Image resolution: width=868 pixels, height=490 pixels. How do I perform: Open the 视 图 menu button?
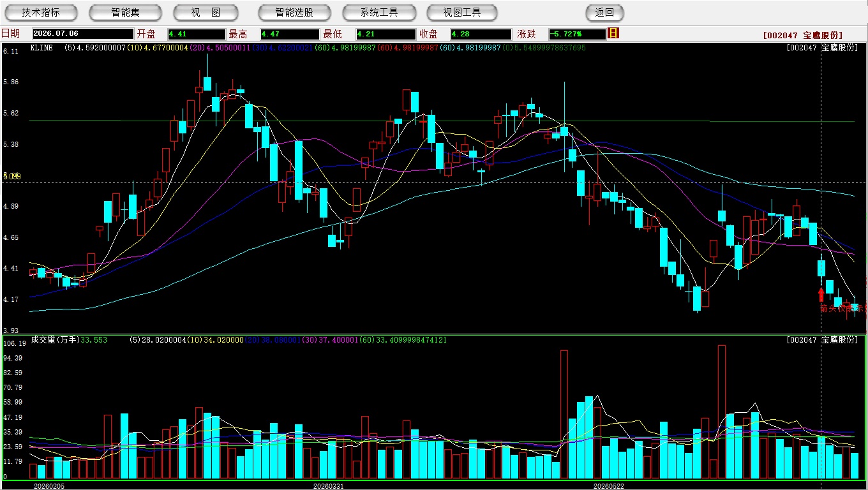(206, 13)
